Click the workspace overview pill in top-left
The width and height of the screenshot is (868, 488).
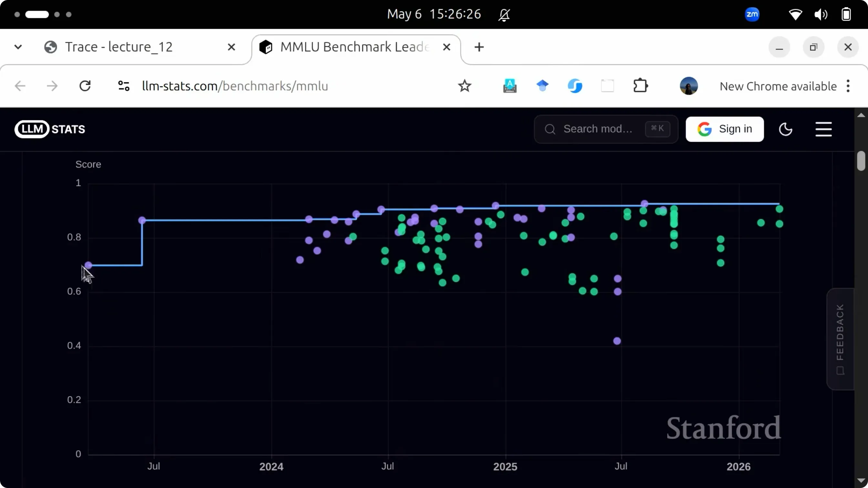[37, 15]
